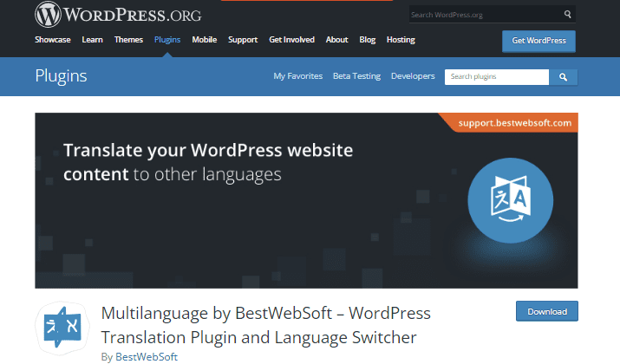Click the Multilanguage by BestWebSoft title

point(265,325)
